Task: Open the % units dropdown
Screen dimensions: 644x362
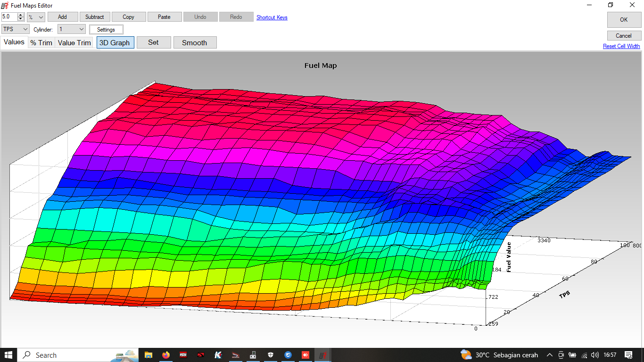Action: point(36,17)
